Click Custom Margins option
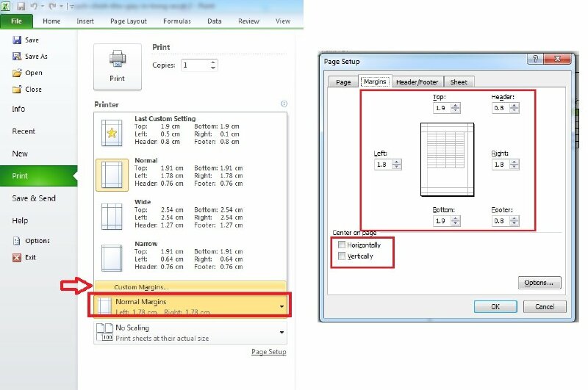Viewport: 588px width, 390px height. [x=190, y=287]
